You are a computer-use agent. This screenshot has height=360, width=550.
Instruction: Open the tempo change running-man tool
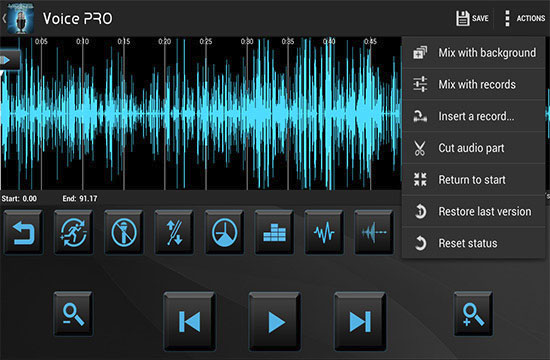[x=74, y=232]
